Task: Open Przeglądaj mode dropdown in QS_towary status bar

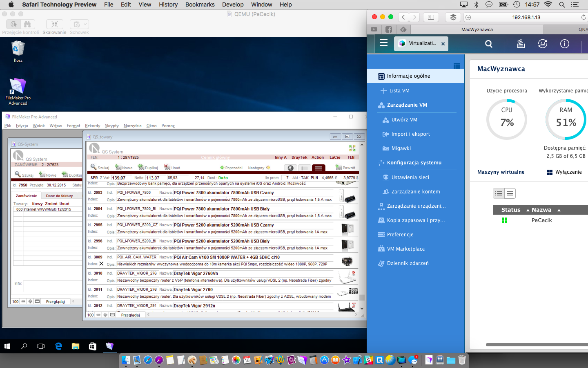Action: (131, 315)
